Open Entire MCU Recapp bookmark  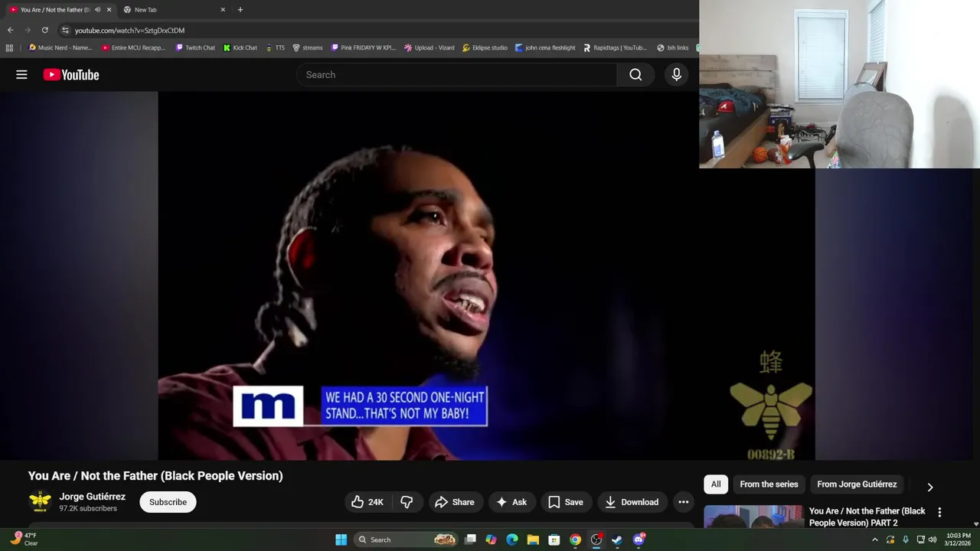coord(133,47)
